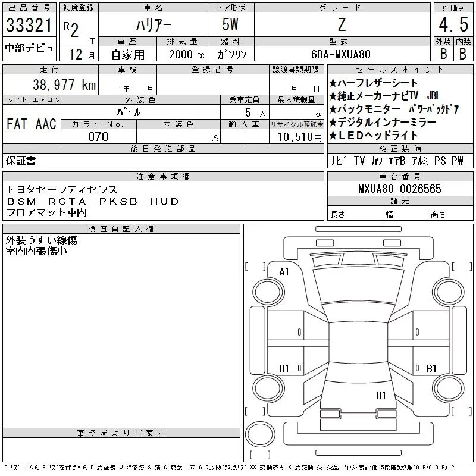This screenshot has height=476, width=476.
Task: Click the exterior grade B under 外装
Action: [x=443, y=54]
